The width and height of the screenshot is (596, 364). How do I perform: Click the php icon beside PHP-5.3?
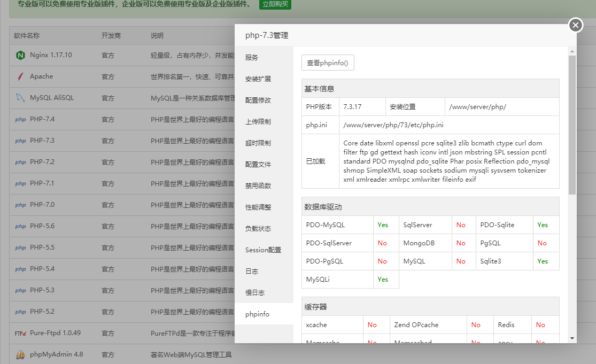(x=20, y=291)
